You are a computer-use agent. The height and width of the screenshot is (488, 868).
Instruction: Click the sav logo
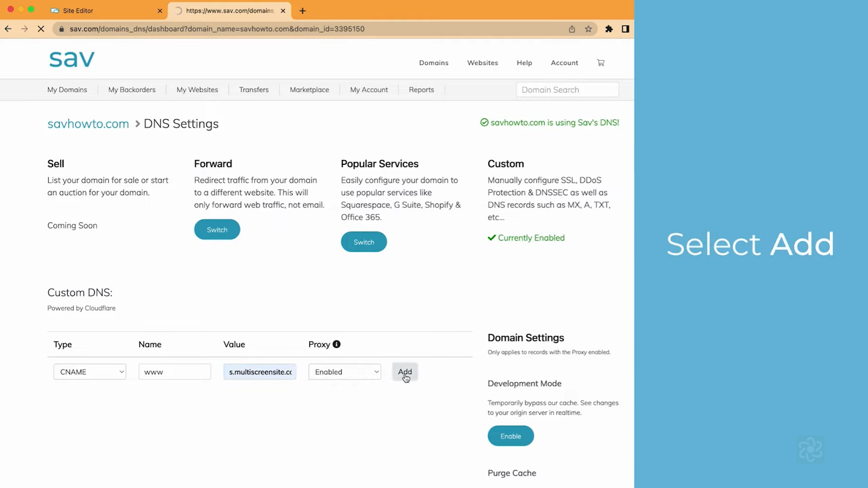[x=72, y=59]
